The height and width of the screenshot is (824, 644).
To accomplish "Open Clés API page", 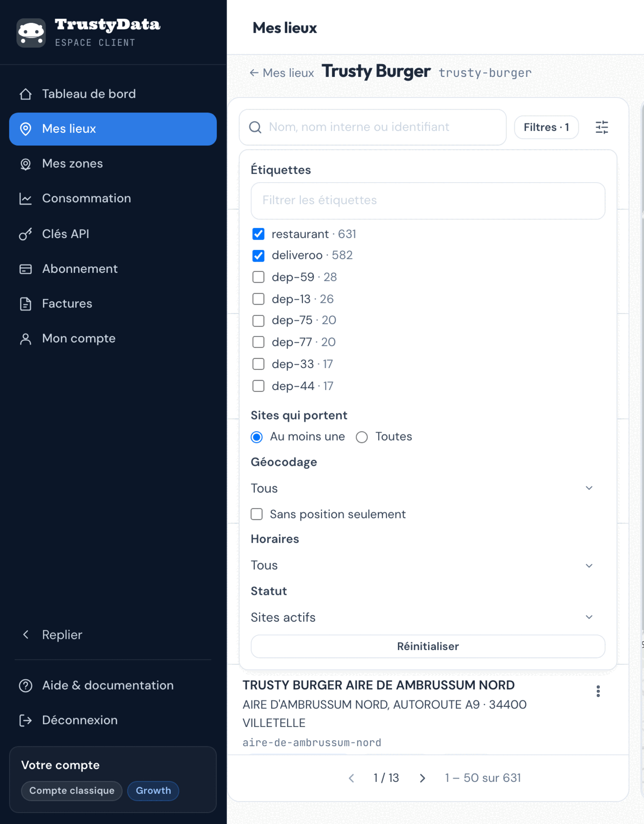I will pos(112,234).
